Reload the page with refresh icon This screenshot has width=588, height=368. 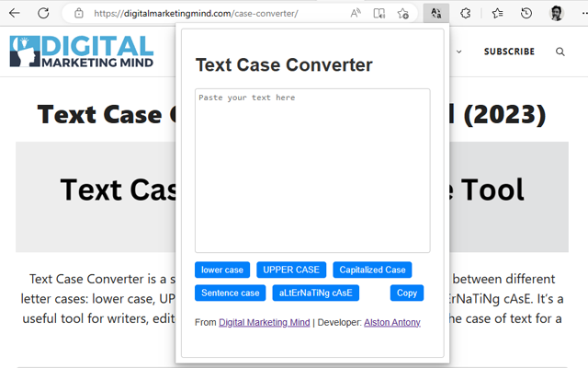click(x=43, y=13)
